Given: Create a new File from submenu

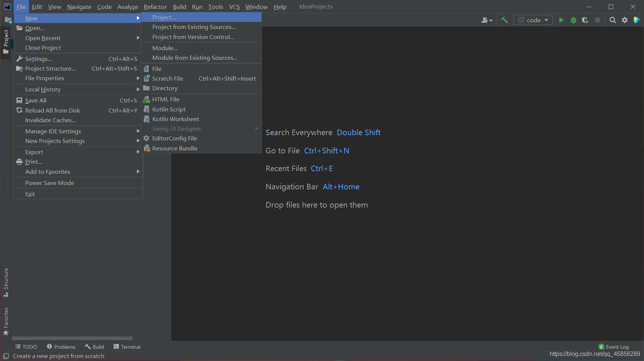Looking at the screenshot, I should tap(201, 69).
